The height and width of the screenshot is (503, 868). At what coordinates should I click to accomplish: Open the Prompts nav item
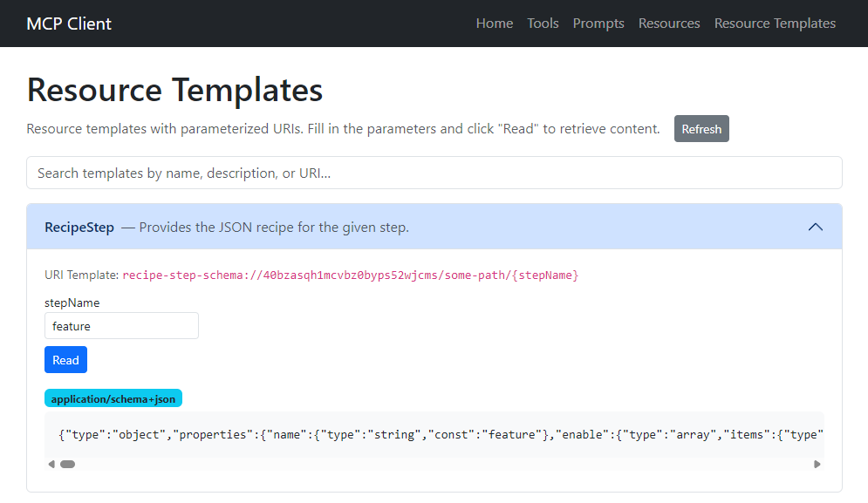coord(598,24)
